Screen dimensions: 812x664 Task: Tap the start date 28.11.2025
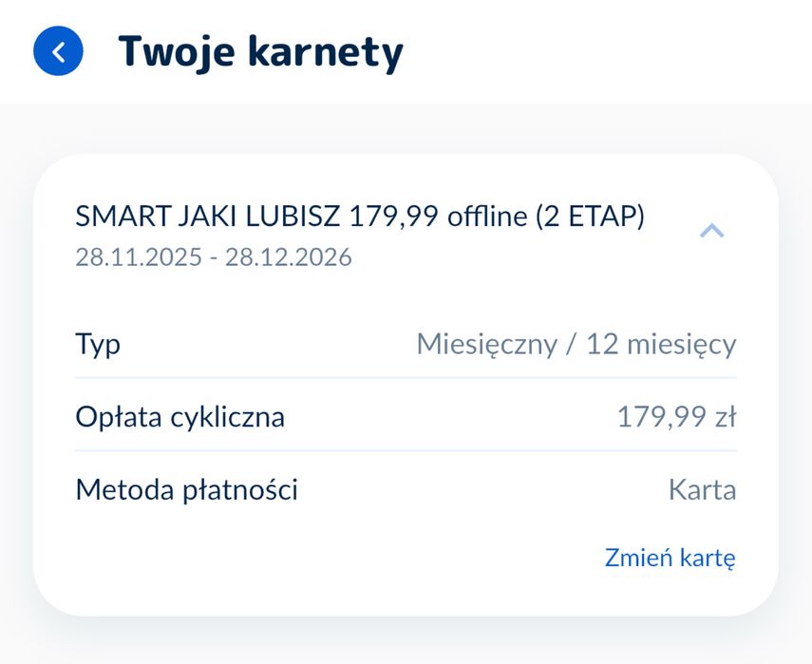[x=139, y=257]
